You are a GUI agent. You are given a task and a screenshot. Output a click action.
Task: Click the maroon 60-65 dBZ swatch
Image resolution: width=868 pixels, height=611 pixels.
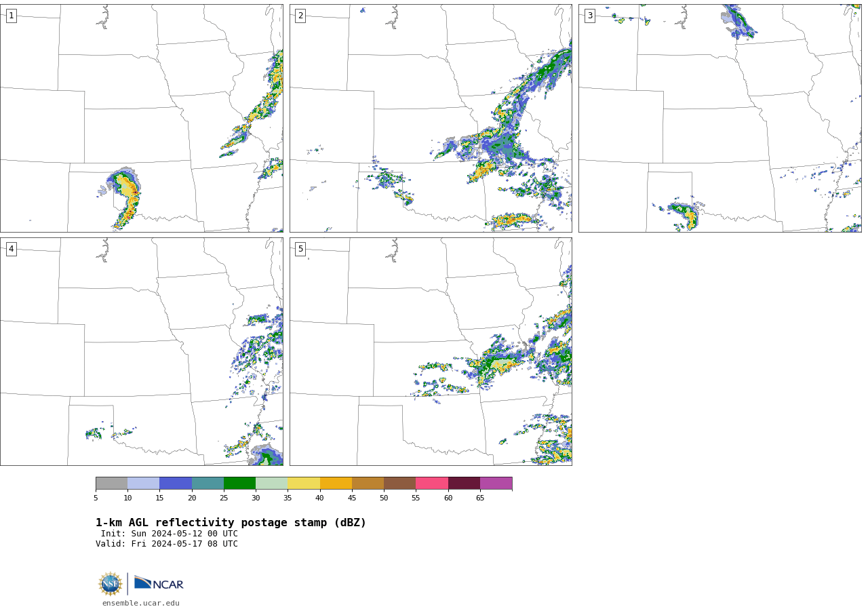click(x=464, y=483)
